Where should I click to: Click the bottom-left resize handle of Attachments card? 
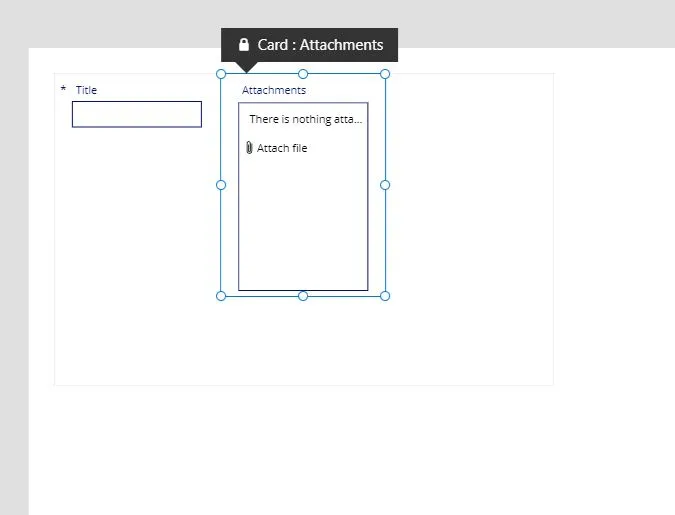pyautogui.click(x=221, y=296)
